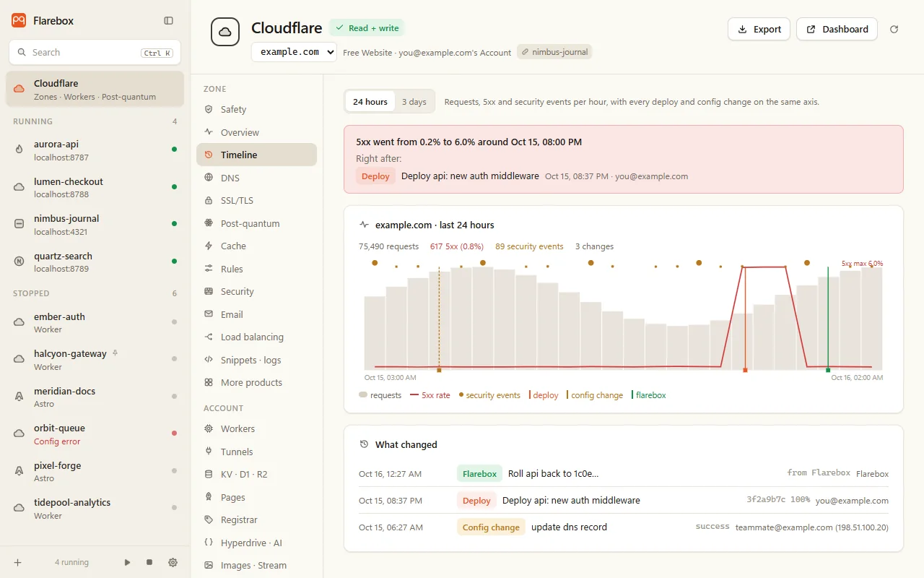
Task: Click the refresh icon near Dashboard
Action: click(x=894, y=29)
